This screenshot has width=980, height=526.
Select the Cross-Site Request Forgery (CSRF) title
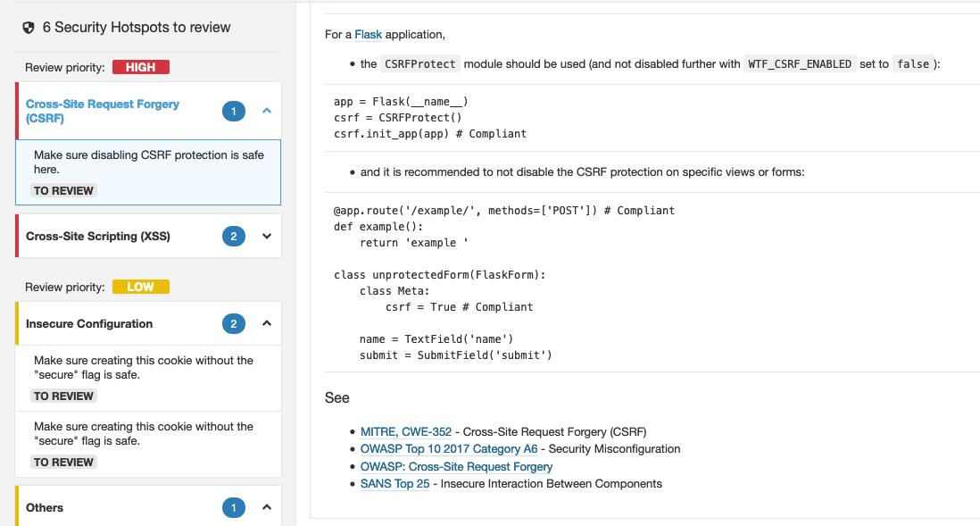(103, 112)
